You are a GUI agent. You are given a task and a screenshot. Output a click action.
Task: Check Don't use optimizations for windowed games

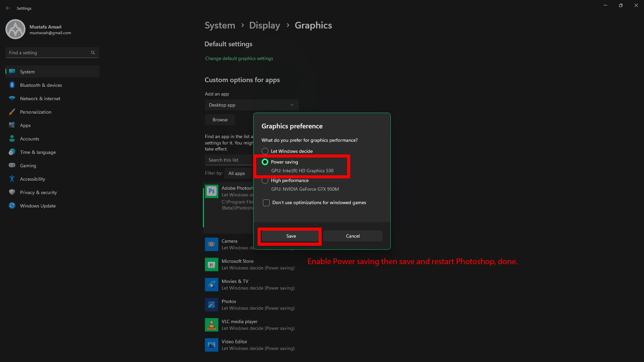pyautogui.click(x=266, y=203)
